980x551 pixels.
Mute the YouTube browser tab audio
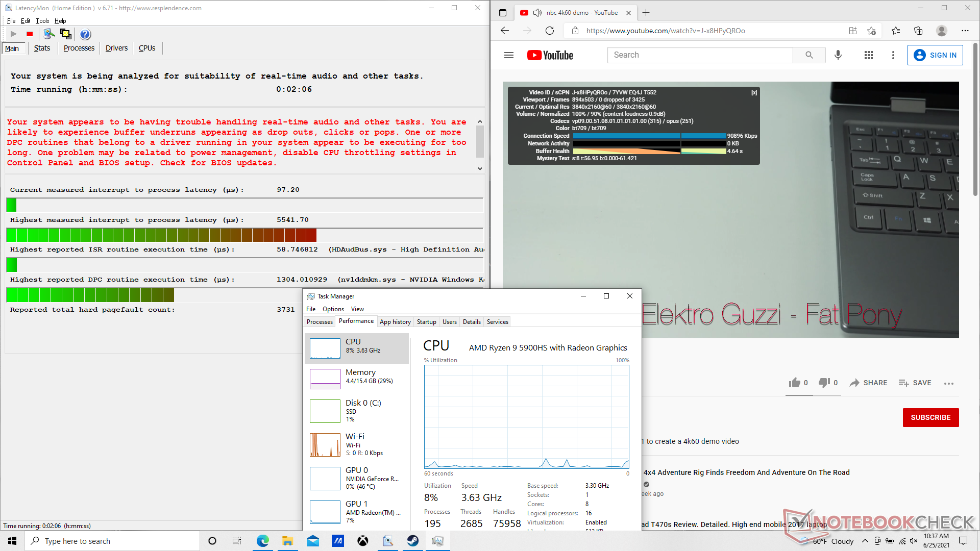click(537, 13)
